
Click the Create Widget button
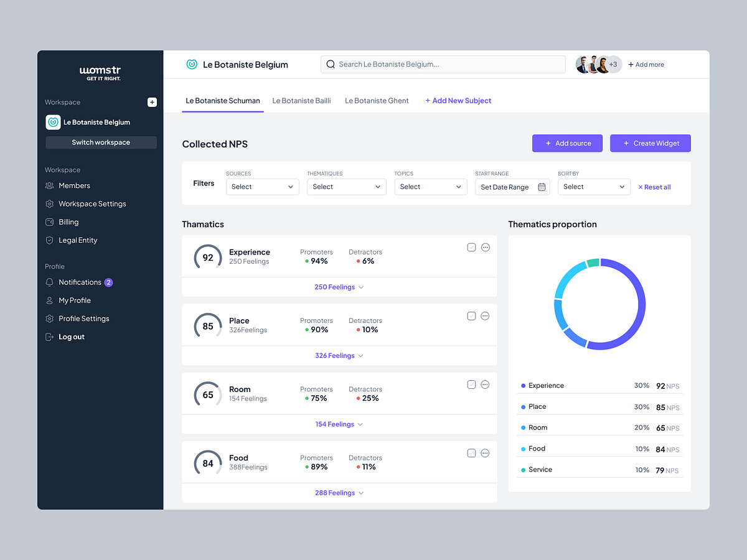click(x=651, y=143)
